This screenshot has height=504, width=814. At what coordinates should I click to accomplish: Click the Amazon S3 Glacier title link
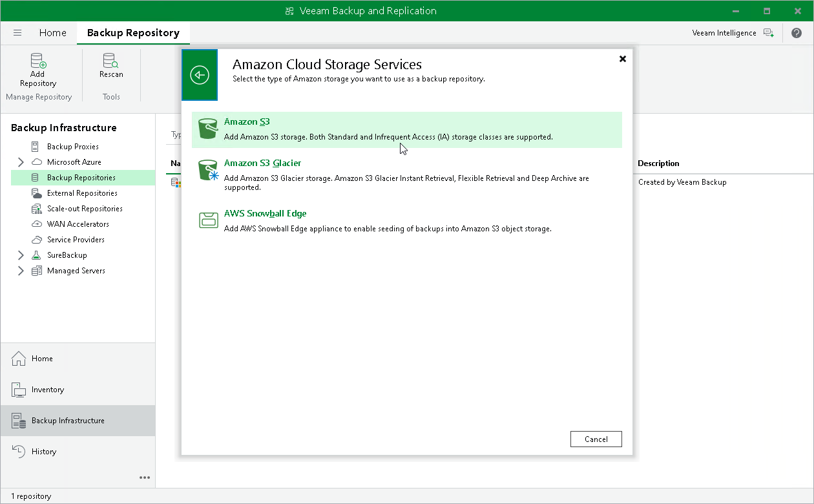pos(262,163)
